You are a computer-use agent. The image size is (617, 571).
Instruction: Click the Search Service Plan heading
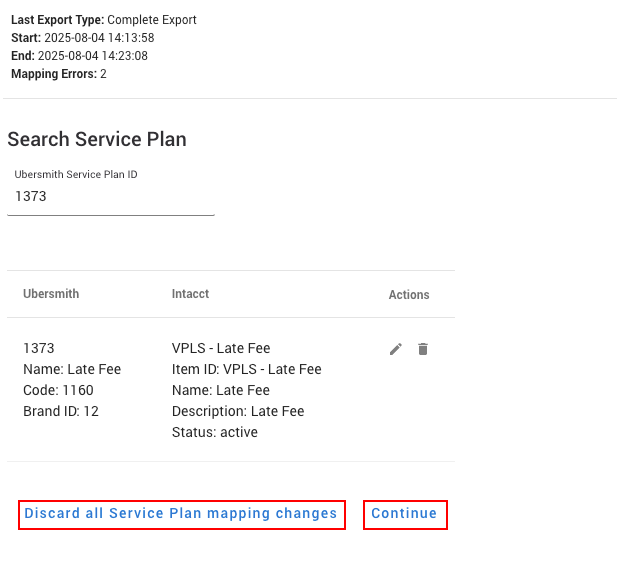[x=97, y=139]
